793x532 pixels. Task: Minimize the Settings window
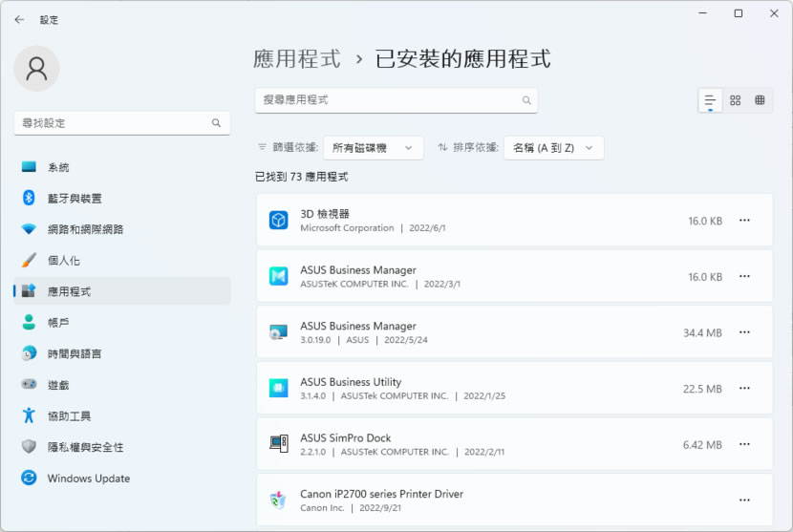[x=702, y=13]
